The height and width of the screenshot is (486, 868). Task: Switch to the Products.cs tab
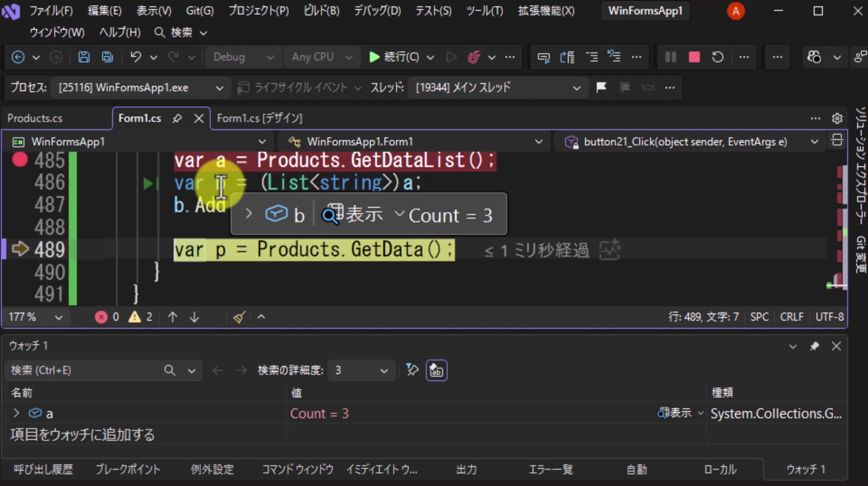coord(35,118)
